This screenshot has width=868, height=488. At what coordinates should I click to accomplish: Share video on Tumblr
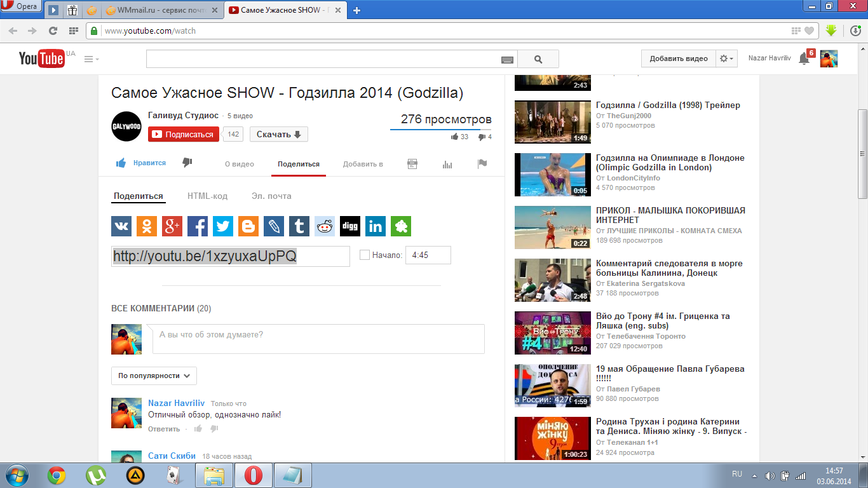[299, 226]
